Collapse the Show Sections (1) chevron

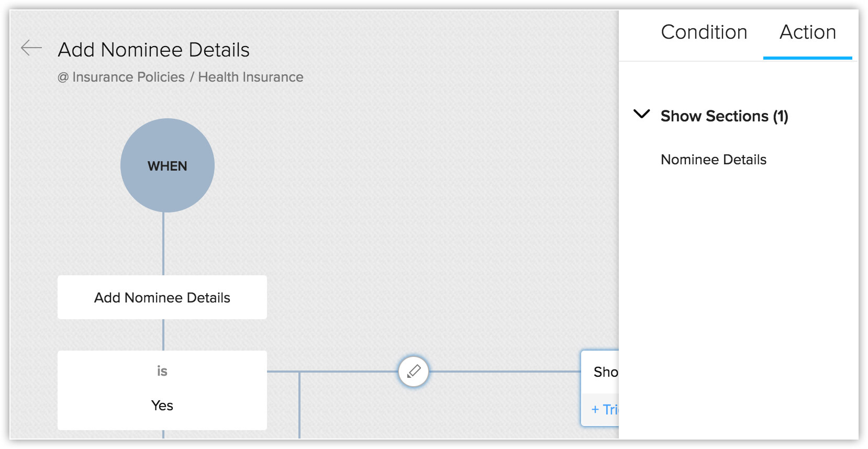coord(642,114)
